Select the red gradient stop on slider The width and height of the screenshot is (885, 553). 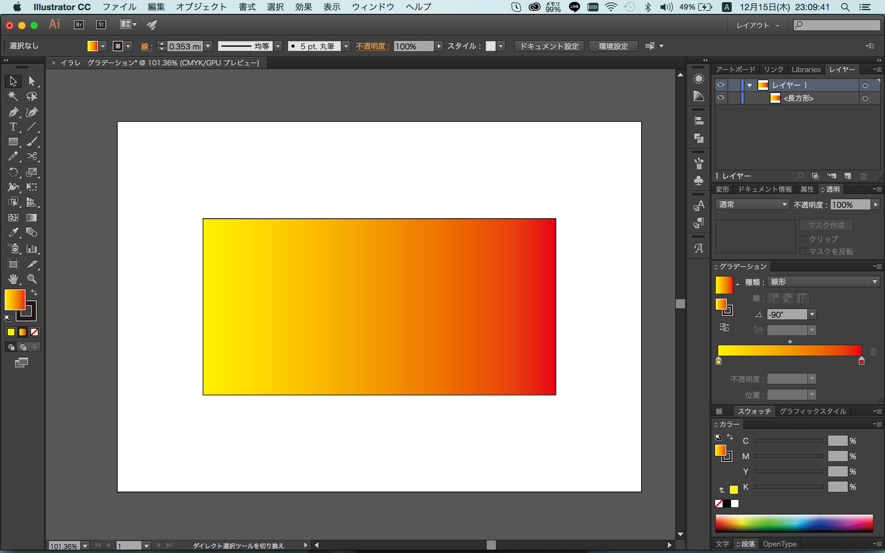[861, 361]
